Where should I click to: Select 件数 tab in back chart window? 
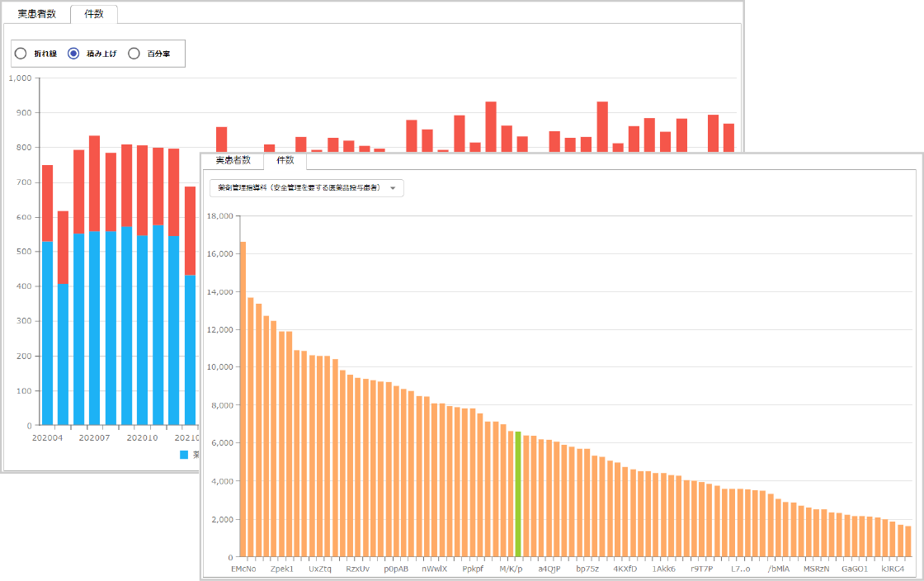[x=94, y=14]
